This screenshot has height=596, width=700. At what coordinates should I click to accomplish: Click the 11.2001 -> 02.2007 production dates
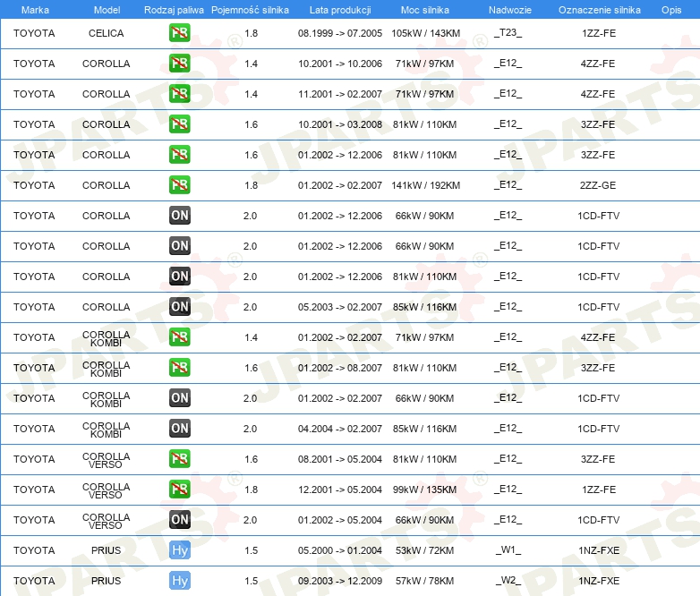pyautogui.click(x=340, y=94)
